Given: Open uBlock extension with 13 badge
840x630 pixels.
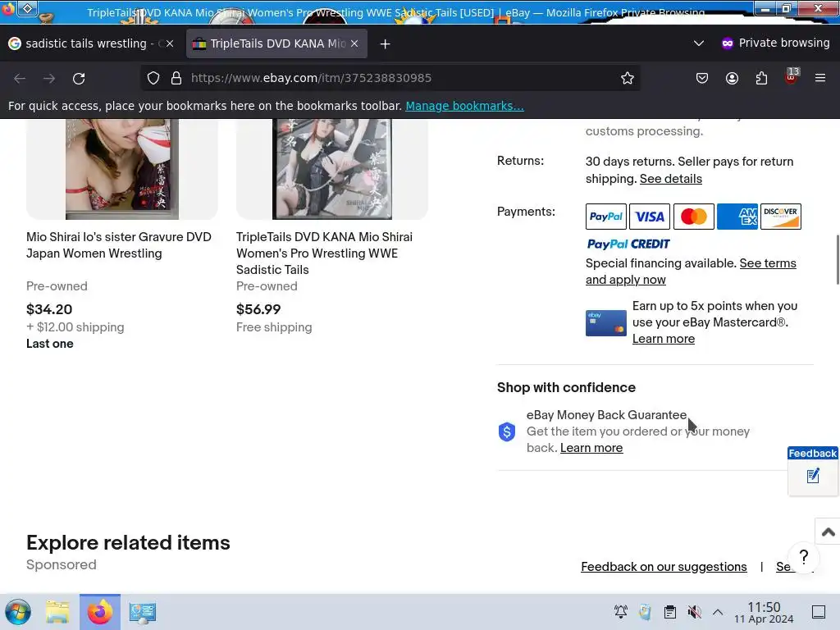Looking at the screenshot, I should [792, 76].
